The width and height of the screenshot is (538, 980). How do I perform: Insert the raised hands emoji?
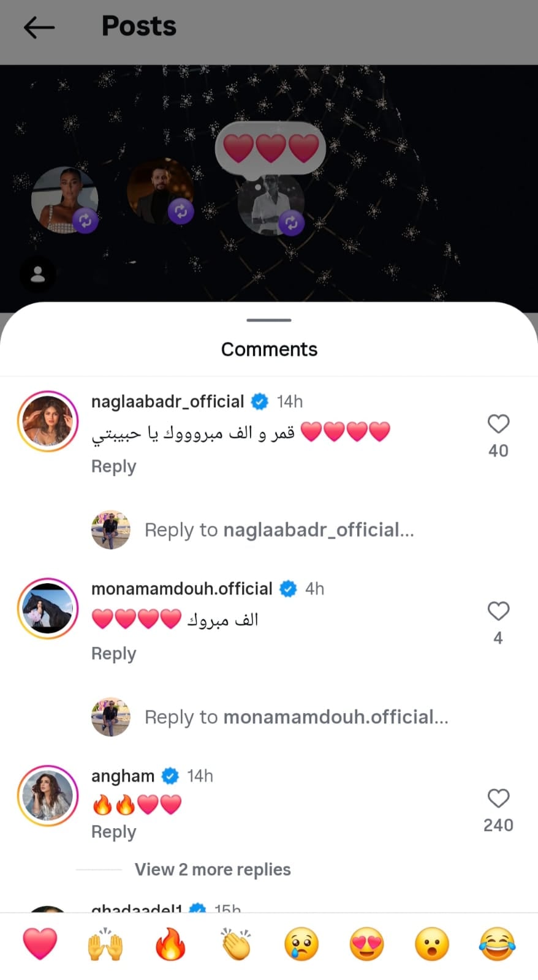point(105,944)
